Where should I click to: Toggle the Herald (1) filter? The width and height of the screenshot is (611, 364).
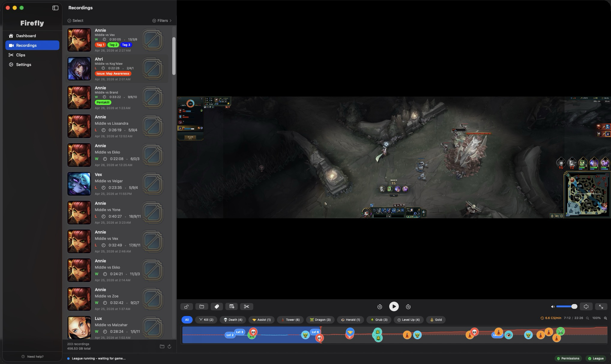coord(351,320)
